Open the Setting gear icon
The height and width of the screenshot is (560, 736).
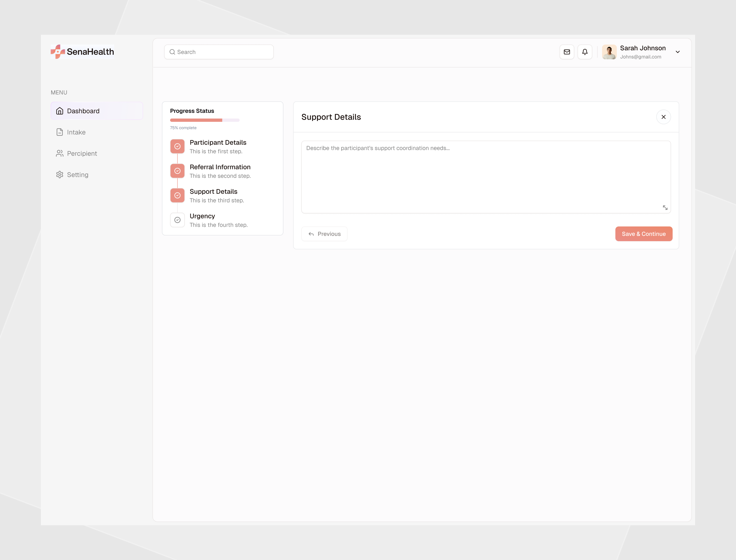[60, 174]
